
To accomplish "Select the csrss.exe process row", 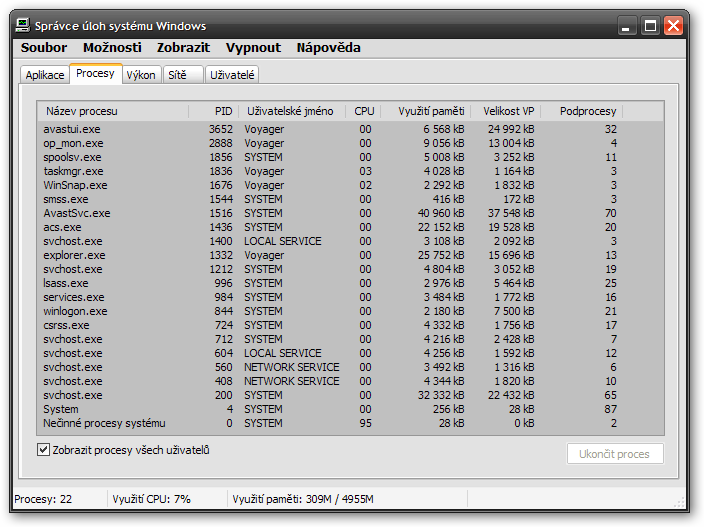I will pos(350,325).
